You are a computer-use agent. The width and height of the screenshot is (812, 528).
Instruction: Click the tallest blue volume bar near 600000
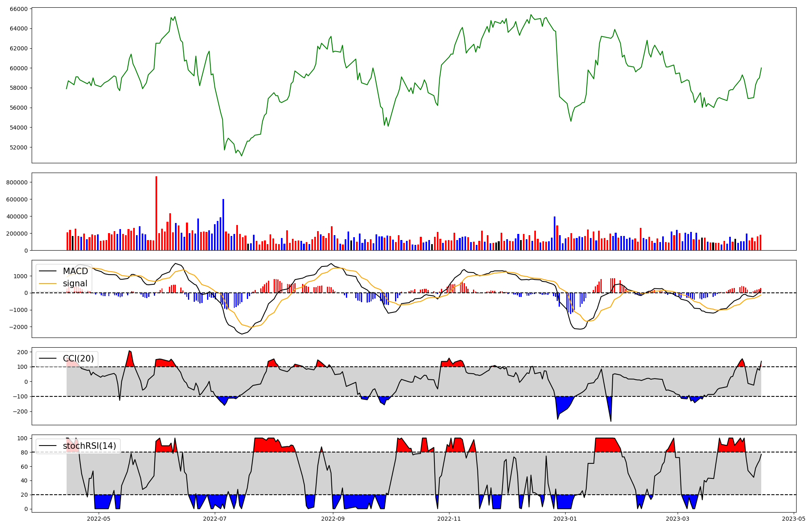point(223,225)
